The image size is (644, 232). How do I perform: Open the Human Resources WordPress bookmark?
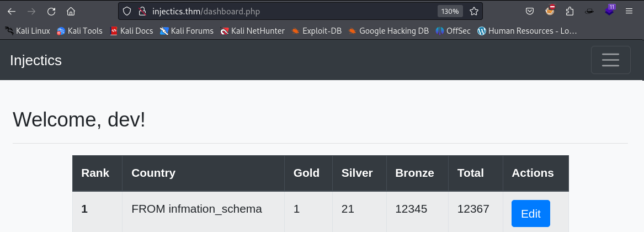[x=528, y=31]
